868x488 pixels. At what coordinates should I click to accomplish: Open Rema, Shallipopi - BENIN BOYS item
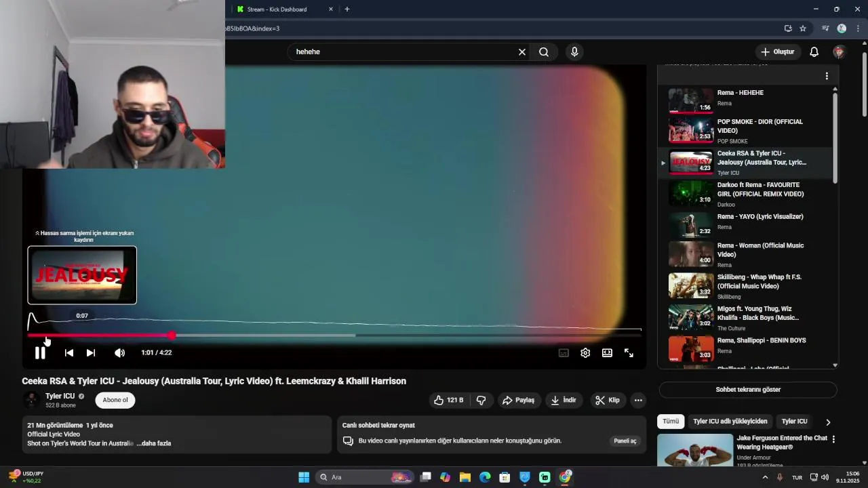(746, 348)
